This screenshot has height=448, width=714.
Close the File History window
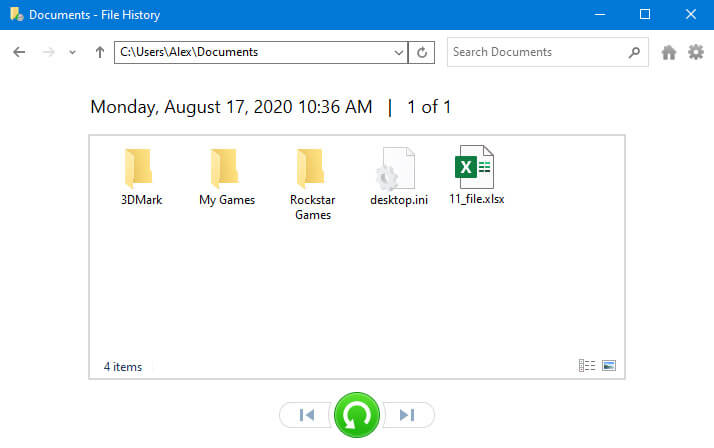(x=691, y=15)
